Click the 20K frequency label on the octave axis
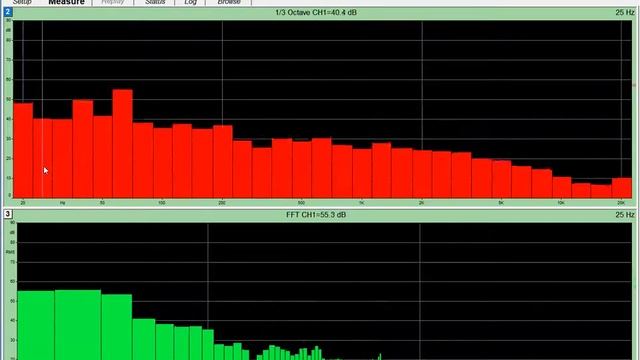Screen dimensions: 640x360 pyautogui.click(x=621, y=203)
